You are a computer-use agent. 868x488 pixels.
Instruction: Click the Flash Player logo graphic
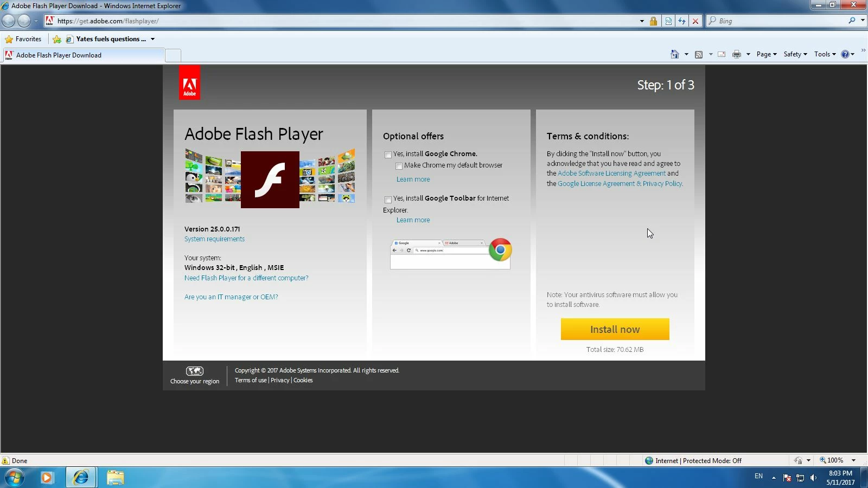coord(270,179)
